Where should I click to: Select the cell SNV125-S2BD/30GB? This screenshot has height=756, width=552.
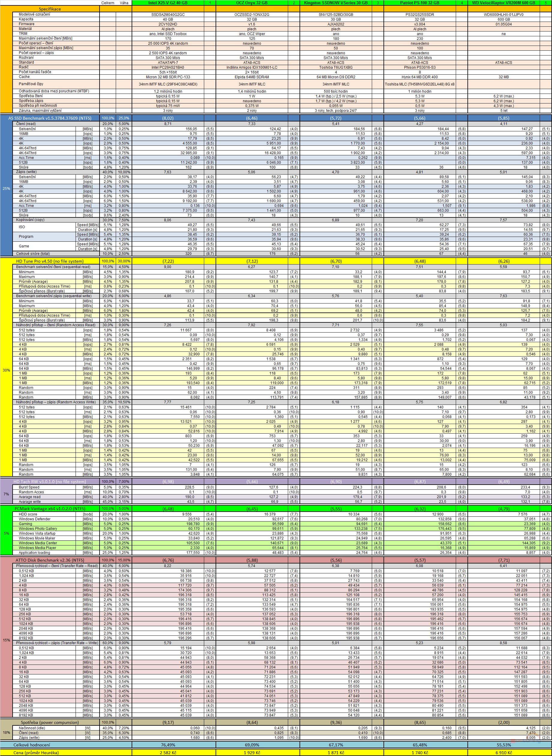[x=336, y=15]
